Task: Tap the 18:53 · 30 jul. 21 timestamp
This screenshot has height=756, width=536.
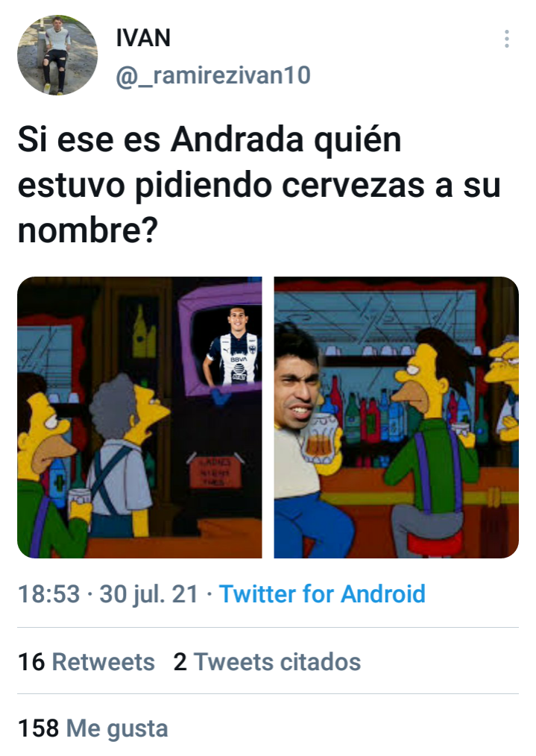Action: 108,593
